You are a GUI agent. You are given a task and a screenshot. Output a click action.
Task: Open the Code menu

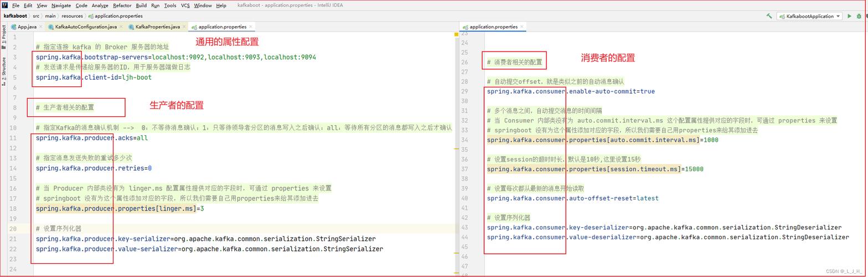[x=81, y=6]
